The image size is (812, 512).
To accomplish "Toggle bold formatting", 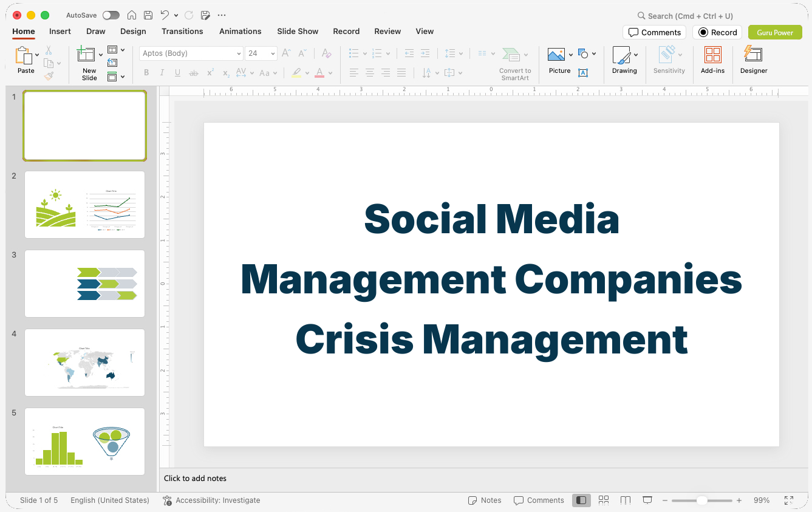I will 146,73.
